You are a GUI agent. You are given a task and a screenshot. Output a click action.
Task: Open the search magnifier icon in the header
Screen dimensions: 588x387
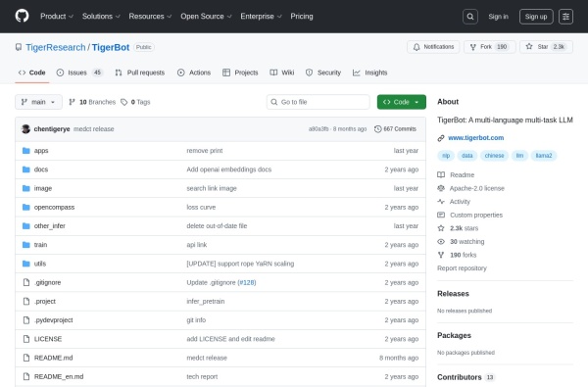(x=469, y=17)
